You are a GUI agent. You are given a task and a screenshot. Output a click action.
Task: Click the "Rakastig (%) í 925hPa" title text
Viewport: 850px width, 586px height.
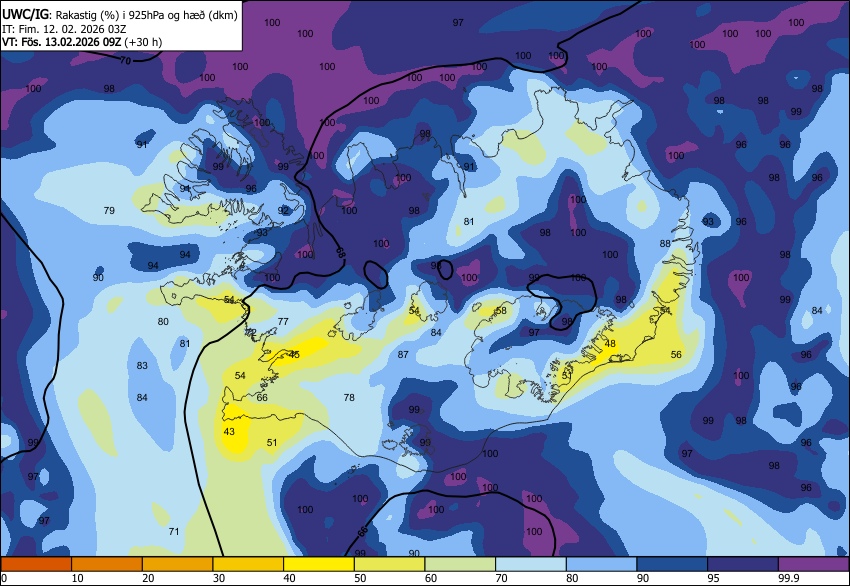click(x=113, y=16)
